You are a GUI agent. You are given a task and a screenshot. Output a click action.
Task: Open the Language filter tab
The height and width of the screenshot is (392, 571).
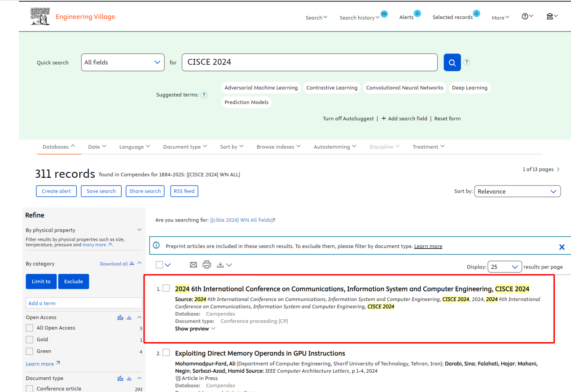(x=135, y=147)
